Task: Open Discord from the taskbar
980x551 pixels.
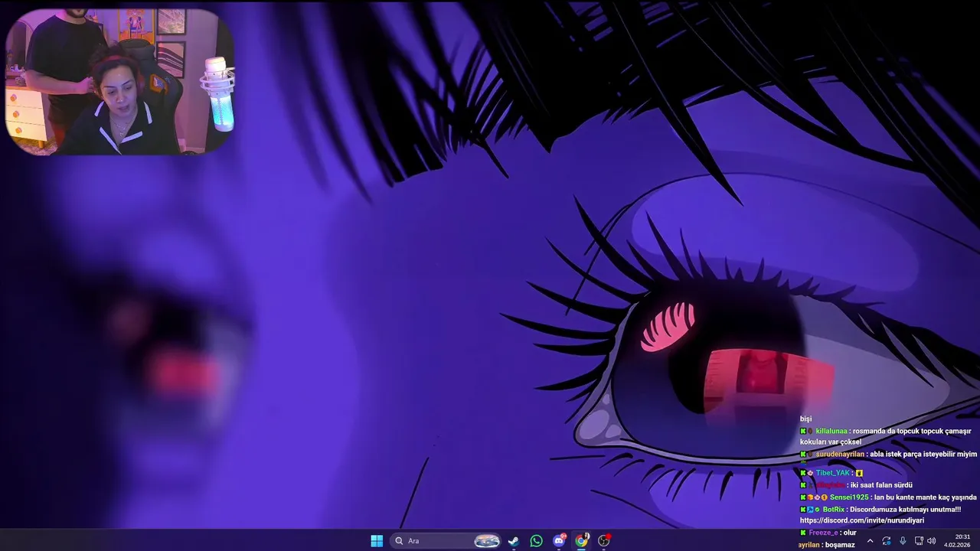Action: tap(559, 540)
